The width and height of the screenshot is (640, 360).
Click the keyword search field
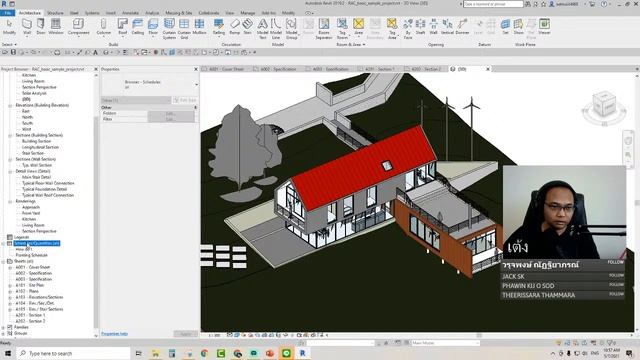tap(493, 4)
